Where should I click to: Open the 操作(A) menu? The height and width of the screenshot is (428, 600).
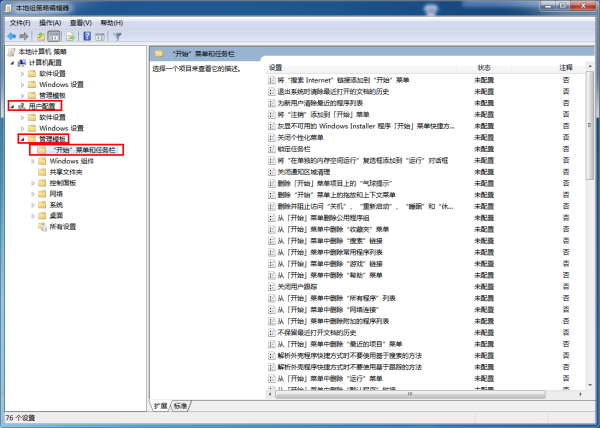[50, 23]
